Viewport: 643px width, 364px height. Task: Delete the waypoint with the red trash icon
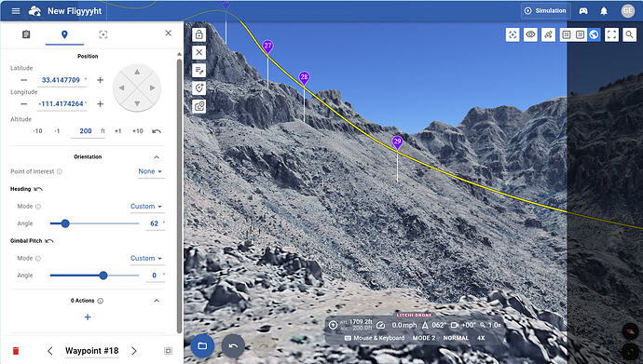pos(16,351)
